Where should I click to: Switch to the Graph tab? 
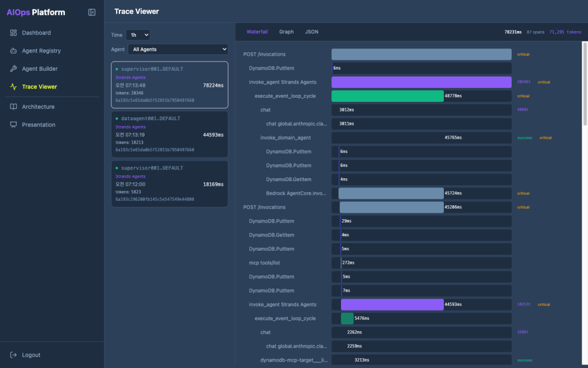(287, 32)
